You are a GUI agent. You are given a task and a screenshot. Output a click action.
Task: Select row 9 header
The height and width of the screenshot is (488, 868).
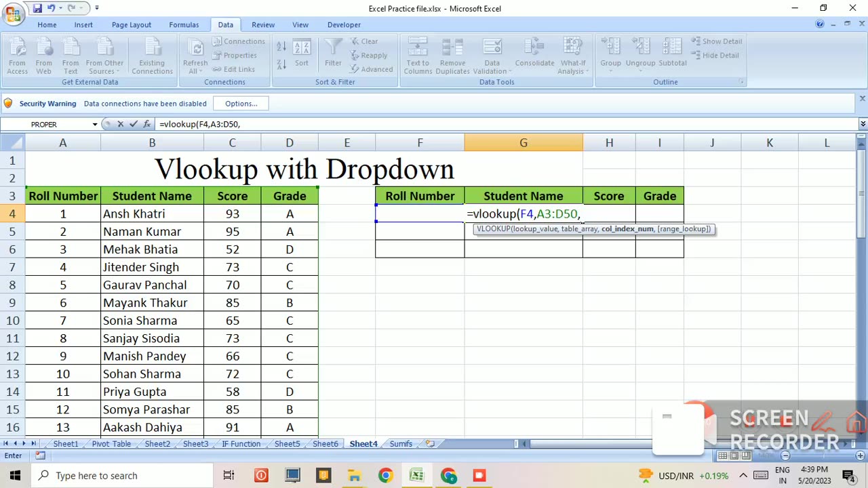point(12,303)
